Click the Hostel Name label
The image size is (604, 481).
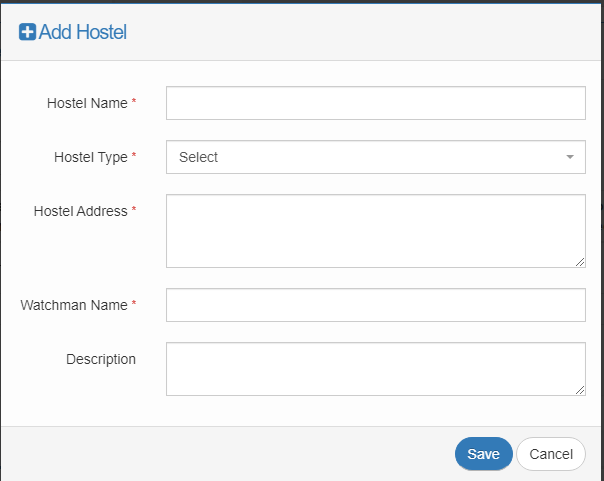(x=87, y=103)
